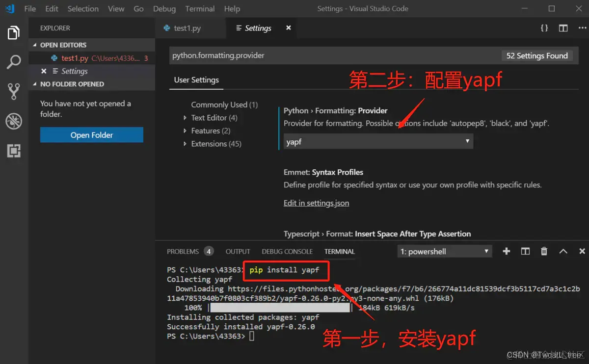Click the EXPLORER panel title
The width and height of the screenshot is (589, 364).
[x=55, y=28]
